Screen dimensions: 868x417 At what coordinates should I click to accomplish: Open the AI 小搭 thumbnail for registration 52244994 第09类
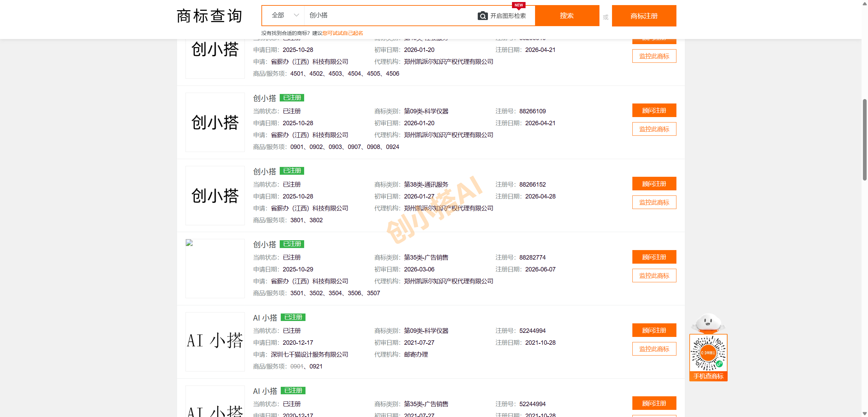point(215,342)
